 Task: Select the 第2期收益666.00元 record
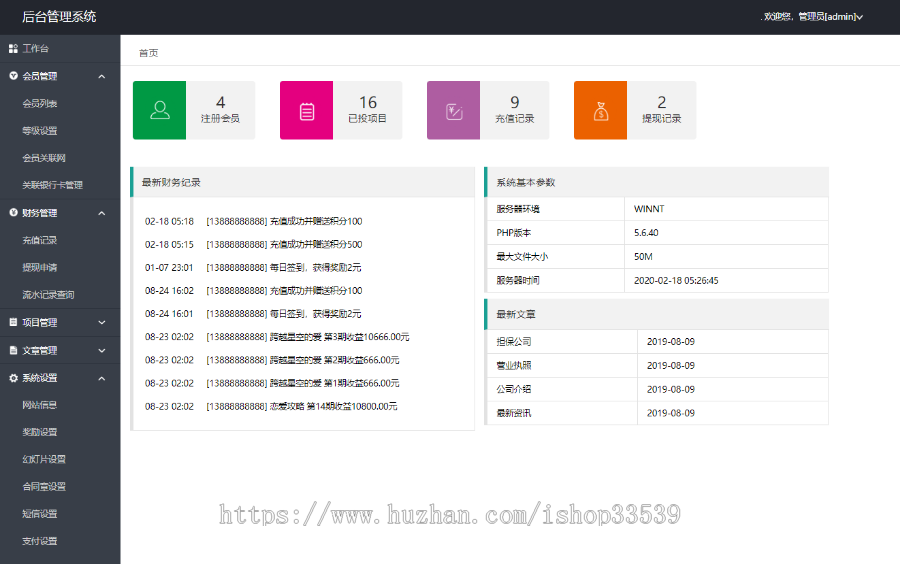click(x=272, y=360)
